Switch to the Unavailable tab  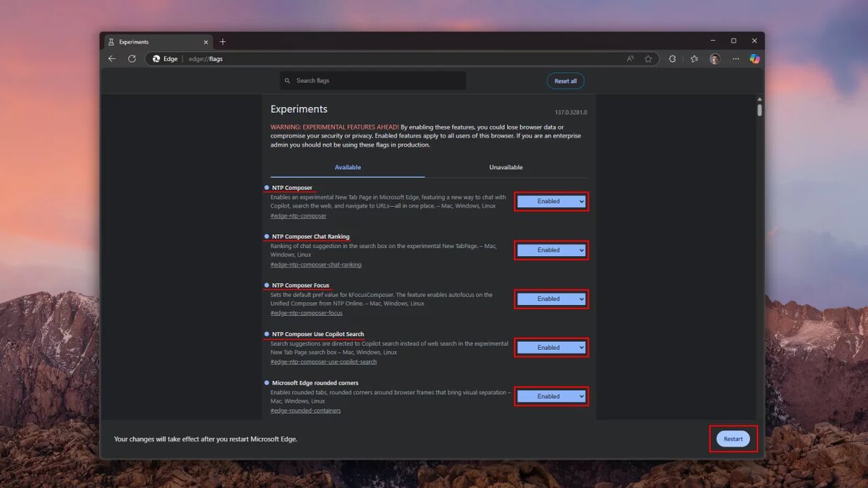click(506, 167)
